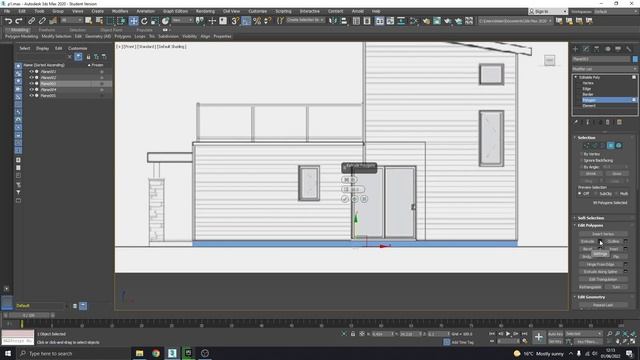Open the Customize menu
This screenshot has height=360, width=640.
[258, 11]
